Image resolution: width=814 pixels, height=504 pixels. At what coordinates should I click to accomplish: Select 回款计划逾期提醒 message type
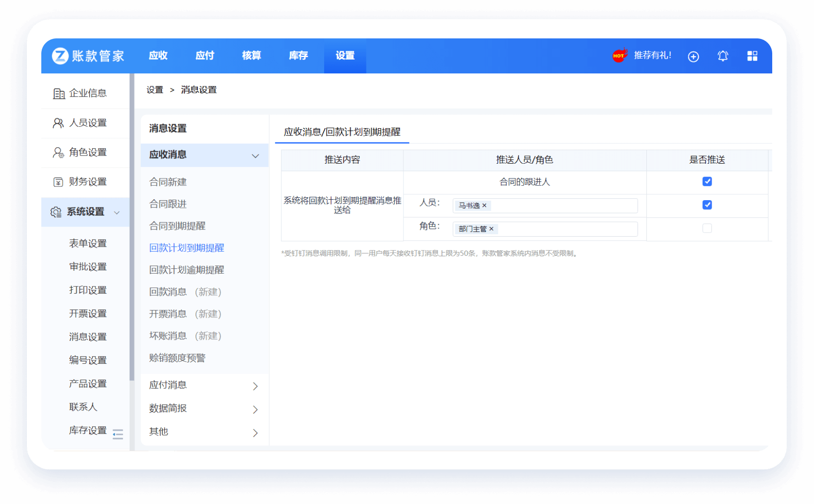(186, 270)
